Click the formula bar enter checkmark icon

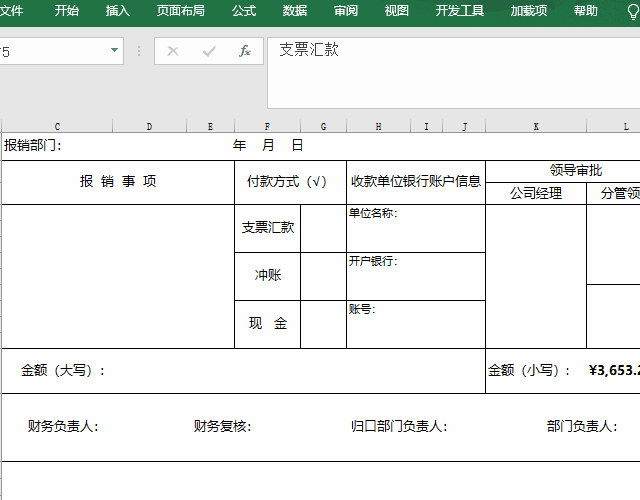click(209, 51)
